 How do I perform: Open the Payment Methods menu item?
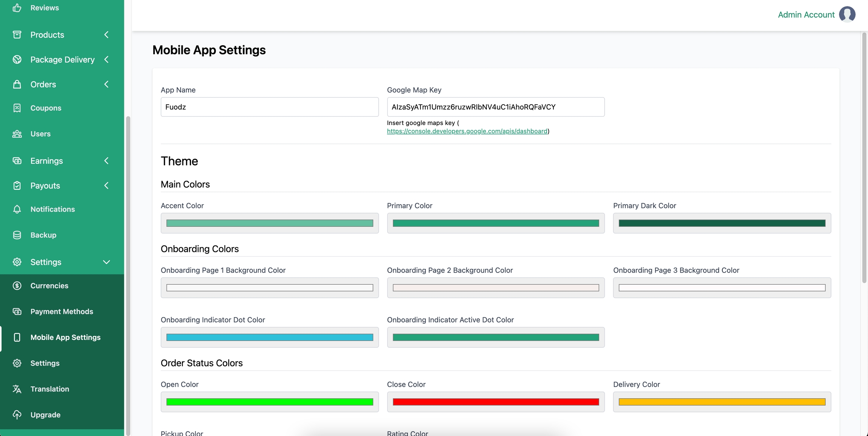tap(62, 311)
